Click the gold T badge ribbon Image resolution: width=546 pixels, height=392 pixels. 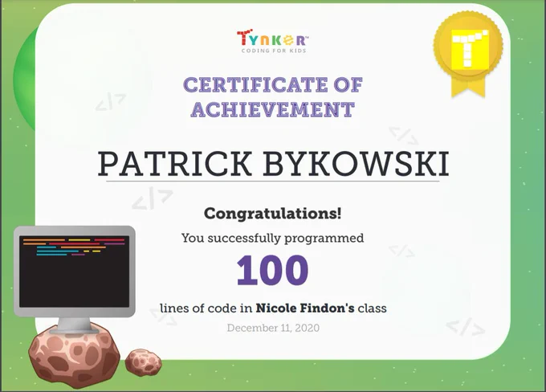point(468,54)
